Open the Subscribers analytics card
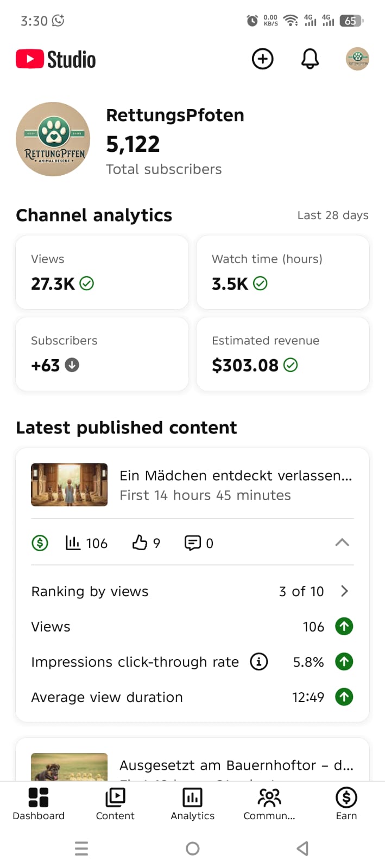This screenshot has width=385, height=868. point(102,354)
